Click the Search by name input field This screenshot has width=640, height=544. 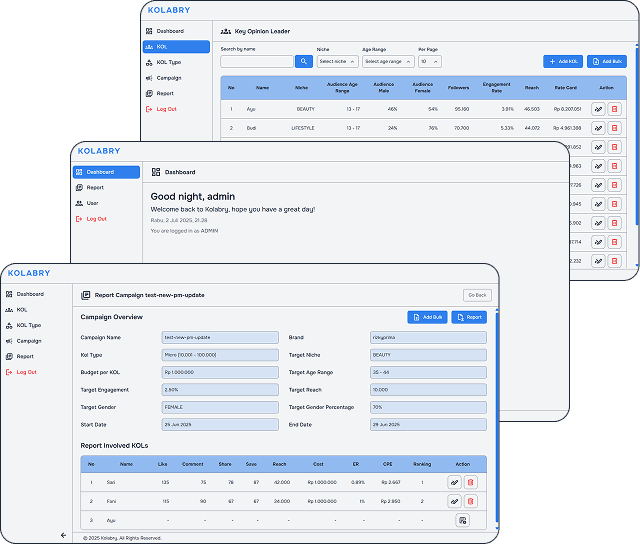[256, 62]
